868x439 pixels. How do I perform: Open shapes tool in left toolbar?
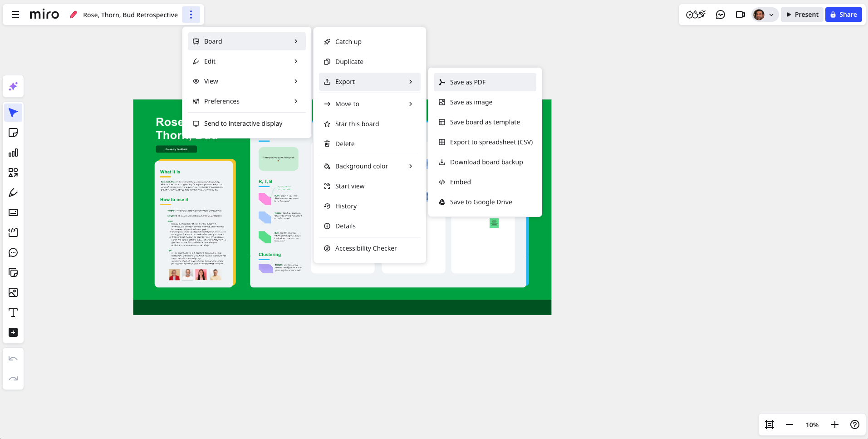(x=13, y=173)
